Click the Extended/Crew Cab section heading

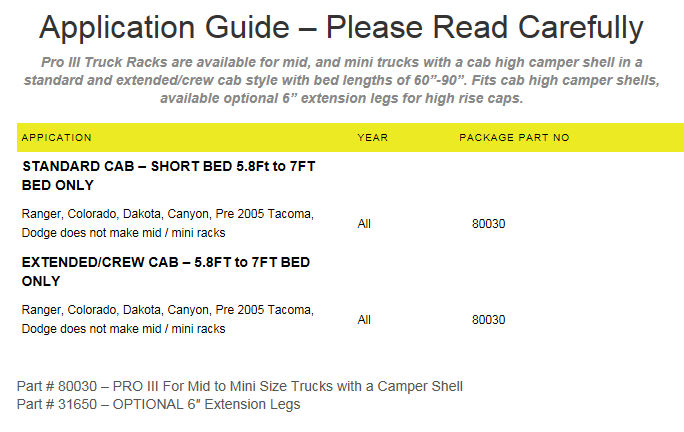pos(166,271)
